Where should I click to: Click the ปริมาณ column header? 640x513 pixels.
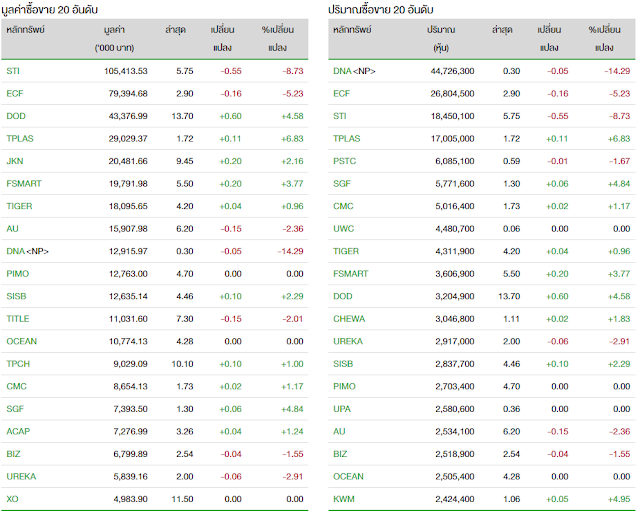point(433,32)
